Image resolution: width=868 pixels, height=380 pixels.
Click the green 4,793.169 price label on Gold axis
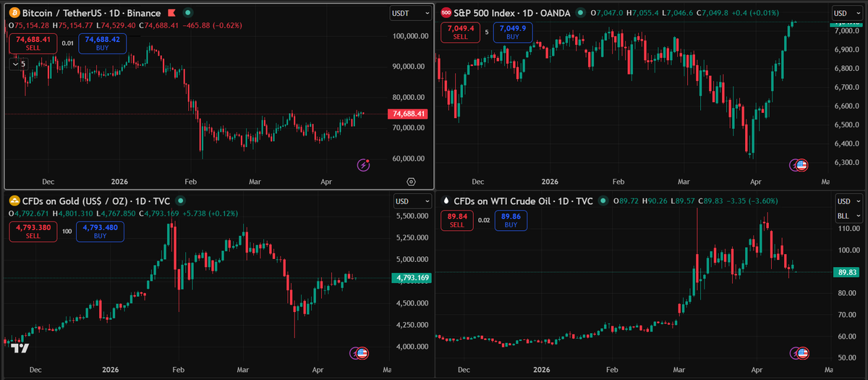(x=411, y=277)
